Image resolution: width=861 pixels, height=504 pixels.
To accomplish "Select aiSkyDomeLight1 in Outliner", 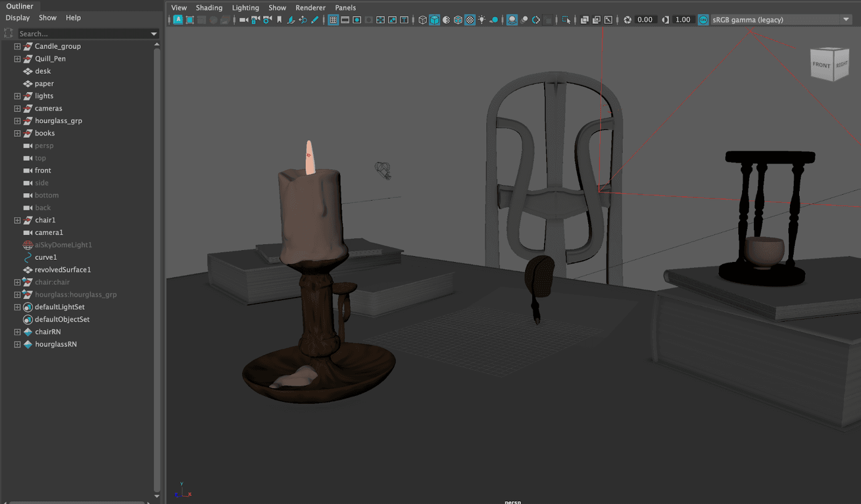I will (63, 245).
